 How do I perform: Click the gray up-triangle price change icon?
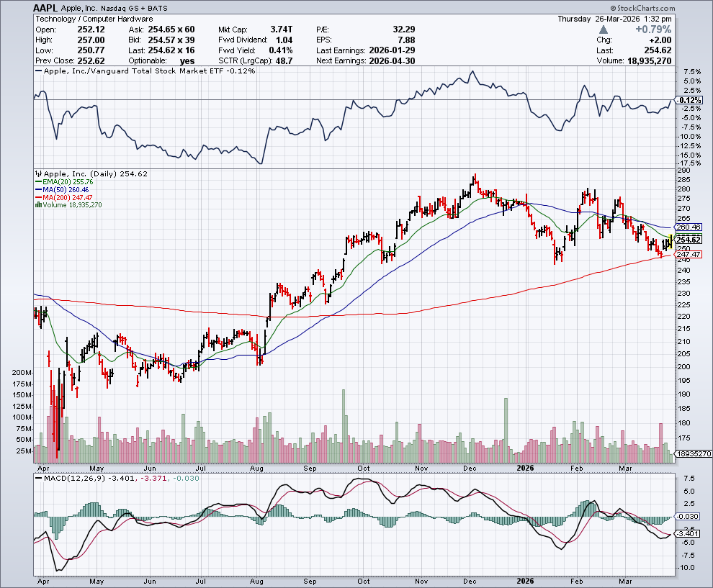603,30
